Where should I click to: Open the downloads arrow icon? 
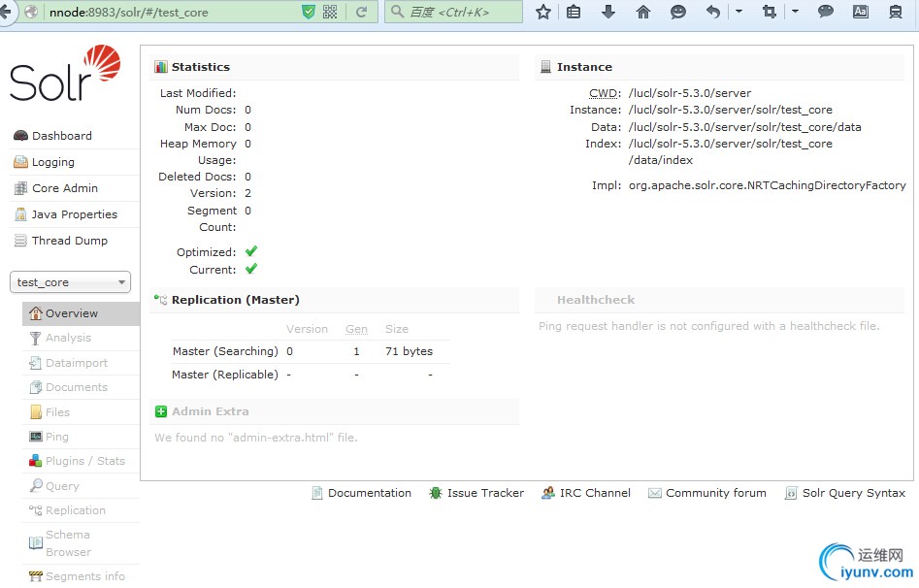coord(608,12)
